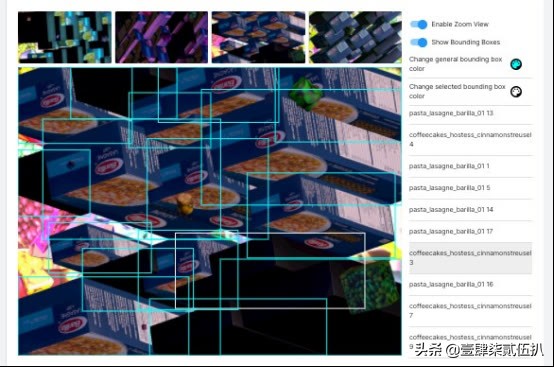The height and width of the screenshot is (367, 554).
Task: Select the first thumbnail with teal blocks
Action: tap(65, 37)
